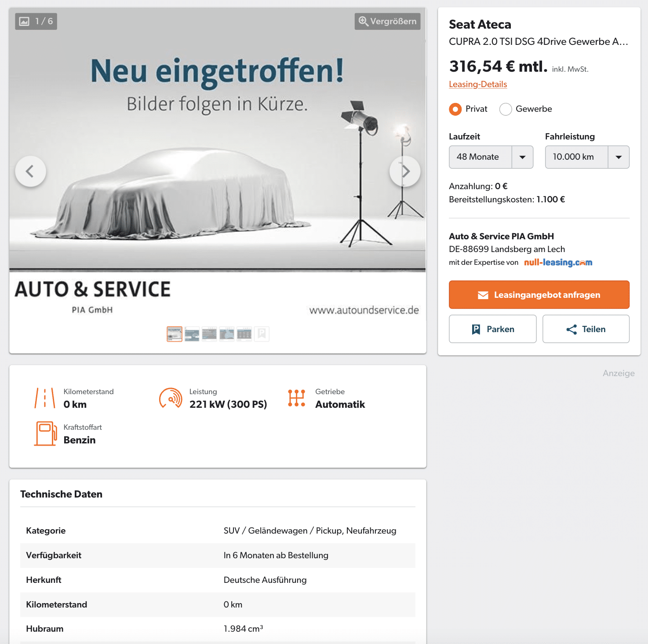
Task: Click the Deutsche Ausführung value
Action: [265, 580]
